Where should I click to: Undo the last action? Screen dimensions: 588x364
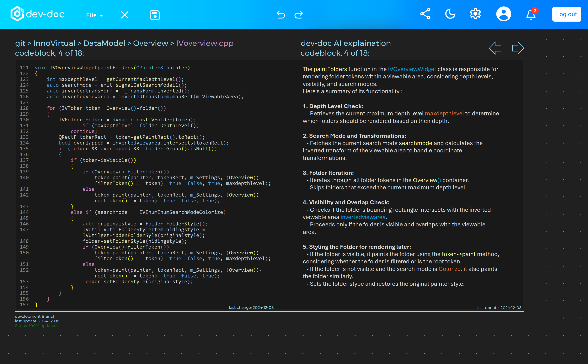(x=281, y=15)
